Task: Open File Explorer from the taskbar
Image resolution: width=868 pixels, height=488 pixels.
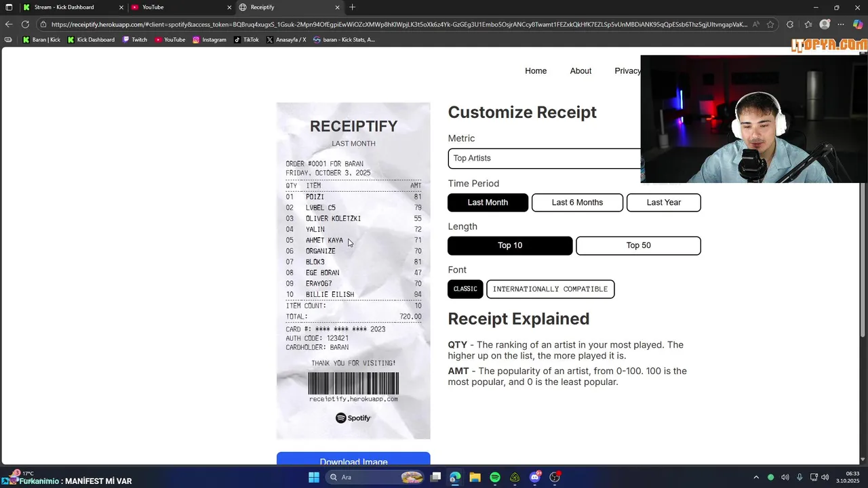Action: tap(475, 477)
